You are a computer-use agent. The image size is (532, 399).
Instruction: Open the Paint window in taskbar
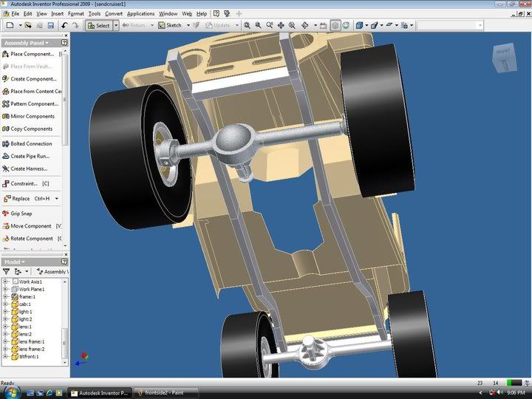pyautogui.click(x=165, y=393)
